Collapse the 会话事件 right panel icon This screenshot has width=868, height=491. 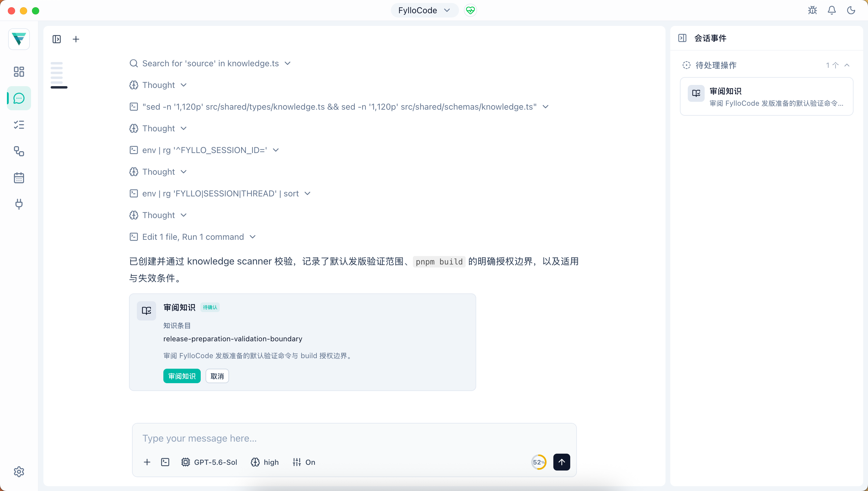click(x=682, y=38)
